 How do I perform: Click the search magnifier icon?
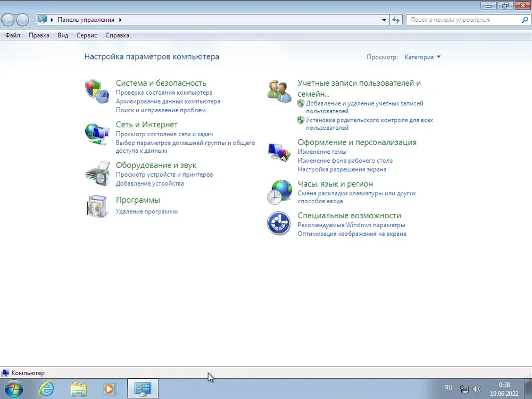pos(525,20)
